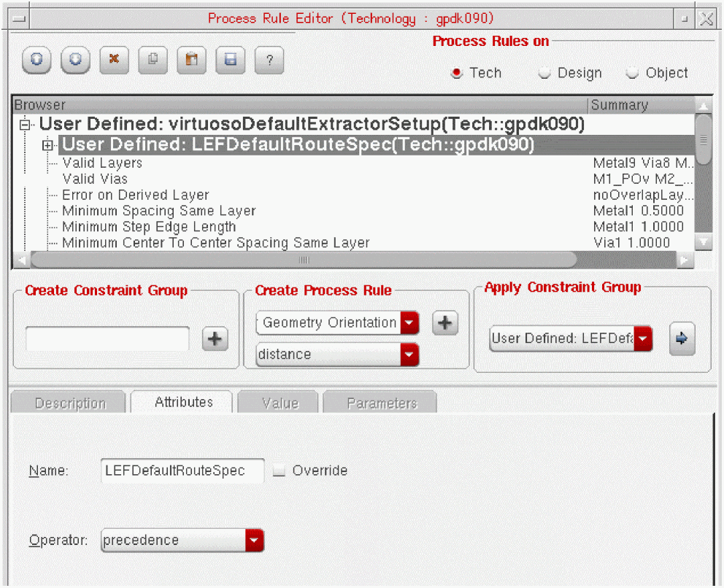This screenshot has height=588, width=724.
Task: Switch to the Description tab
Action: [x=69, y=403]
